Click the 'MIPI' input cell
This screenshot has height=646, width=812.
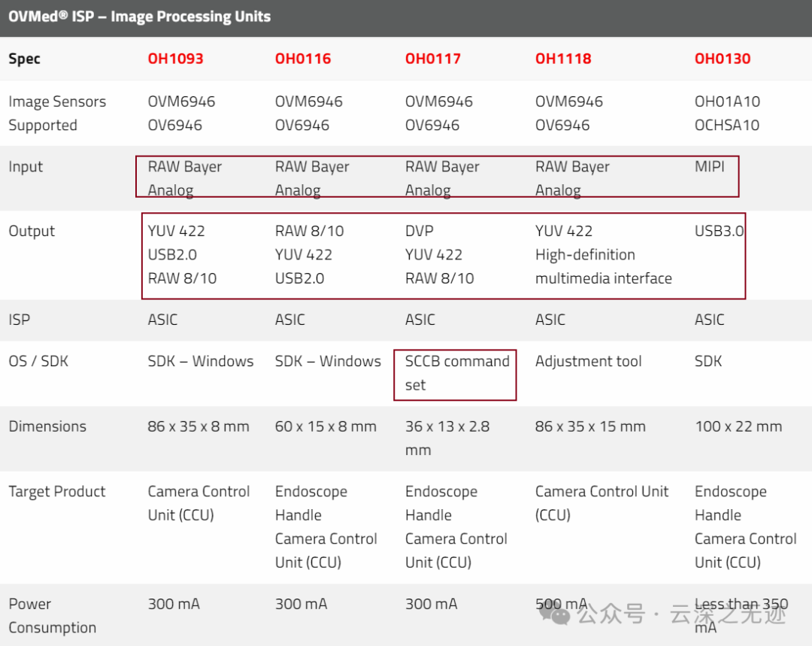710,166
